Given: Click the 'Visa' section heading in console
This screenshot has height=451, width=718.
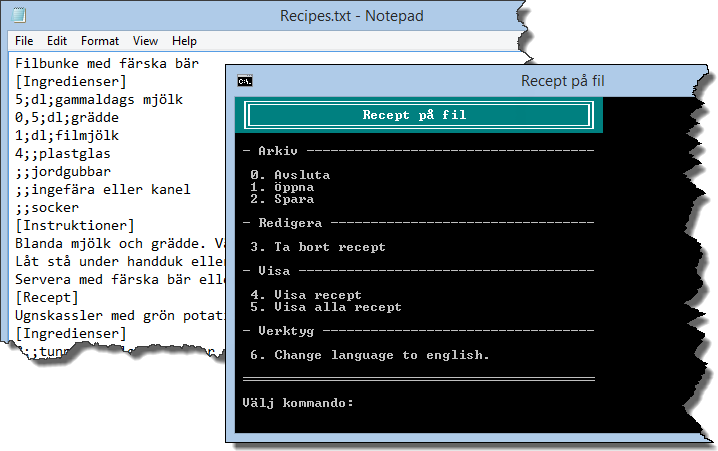Looking at the screenshot, I should [x=274, y=271].
